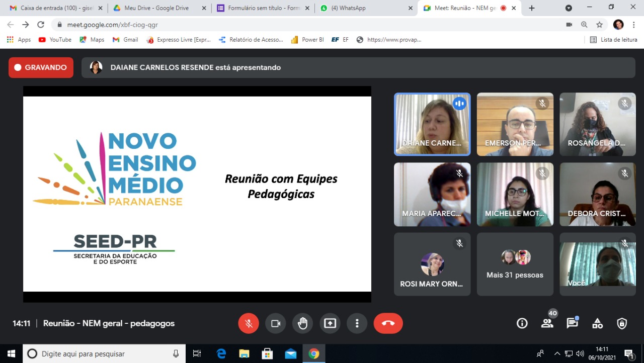Image resolution: width=644 pixels, height=363 pixels.
Task: Go forward in browser history
Action: 26,25
